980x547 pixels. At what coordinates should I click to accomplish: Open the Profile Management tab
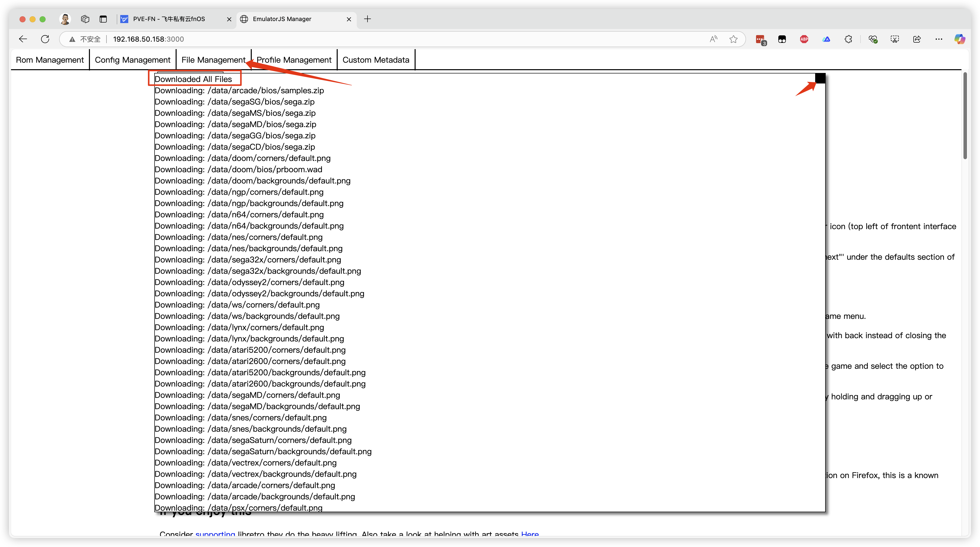294,60
